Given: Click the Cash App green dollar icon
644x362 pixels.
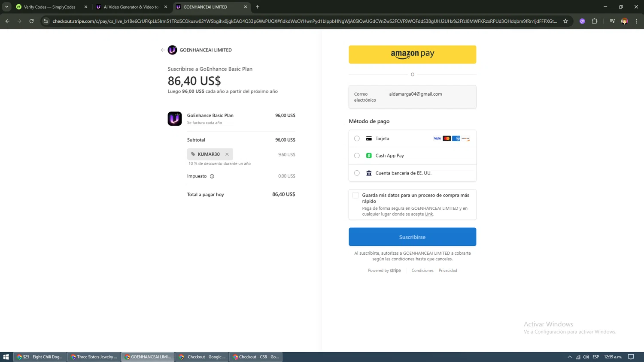Looking at the screenshot, I should point(369,156).
